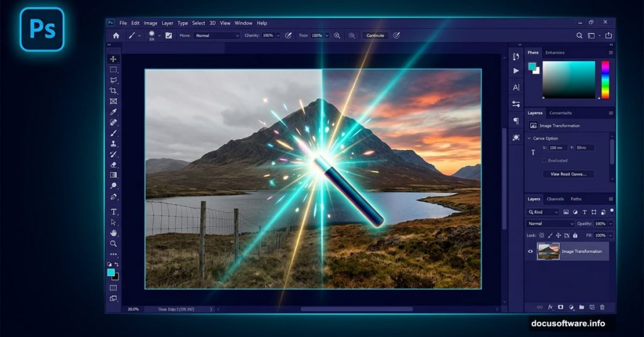Select the Brush tool in the toolbox
The height and width of the screenshot is (337, 644).
pyautogui.click(x=113, y=133)
